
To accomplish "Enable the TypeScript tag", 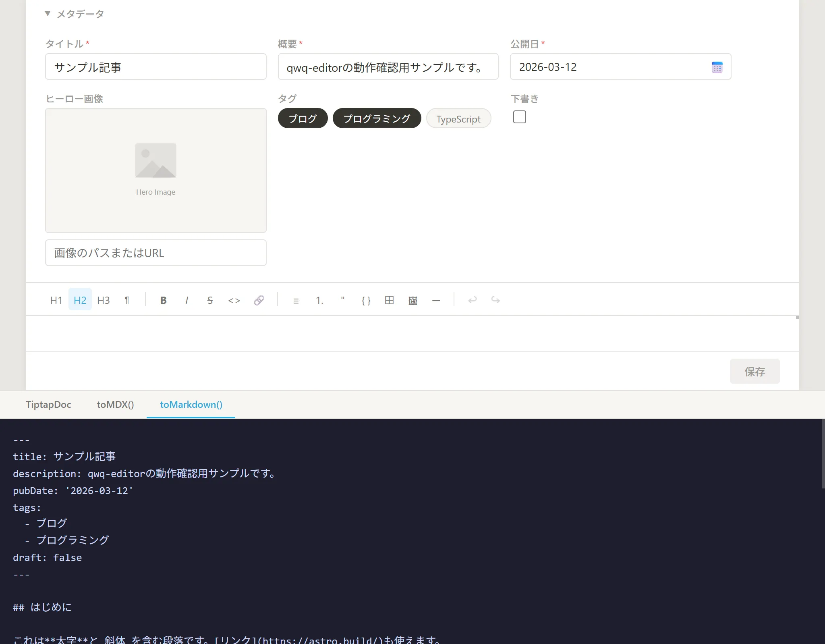I will pyautogui.click(x=458, y=118).
